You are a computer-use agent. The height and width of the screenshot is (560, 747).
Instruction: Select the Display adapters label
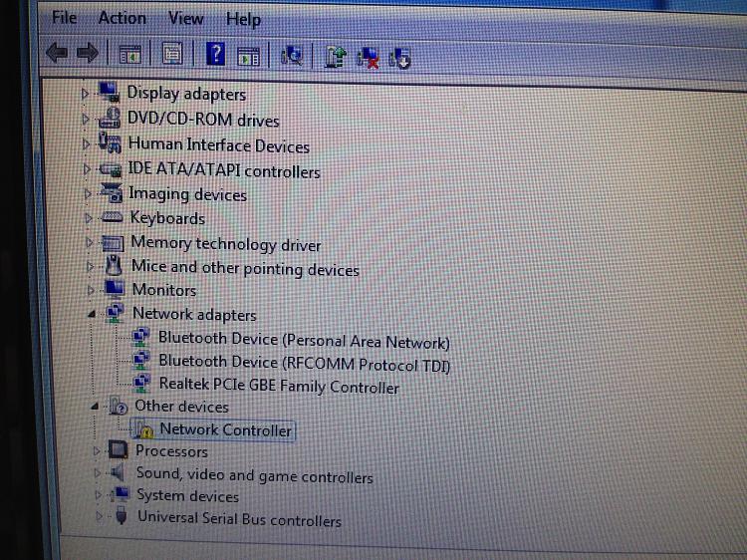click(186, 93)
